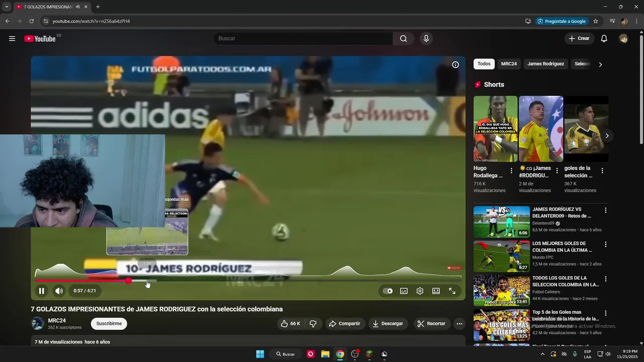Reload the page in Chrome
The height and width of the screenshot is (362, 644).
pyautogui.click(x=31, y=21)
